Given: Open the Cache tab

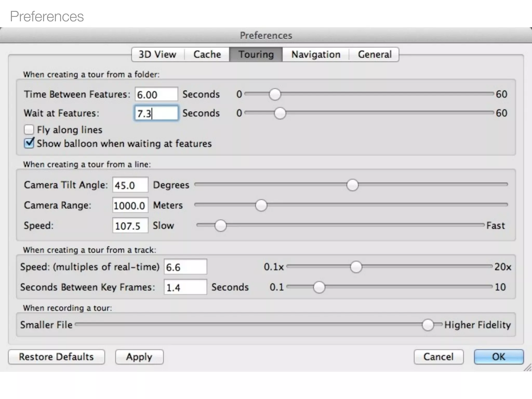Looking at the screenshot, I should tap(207, 55).
